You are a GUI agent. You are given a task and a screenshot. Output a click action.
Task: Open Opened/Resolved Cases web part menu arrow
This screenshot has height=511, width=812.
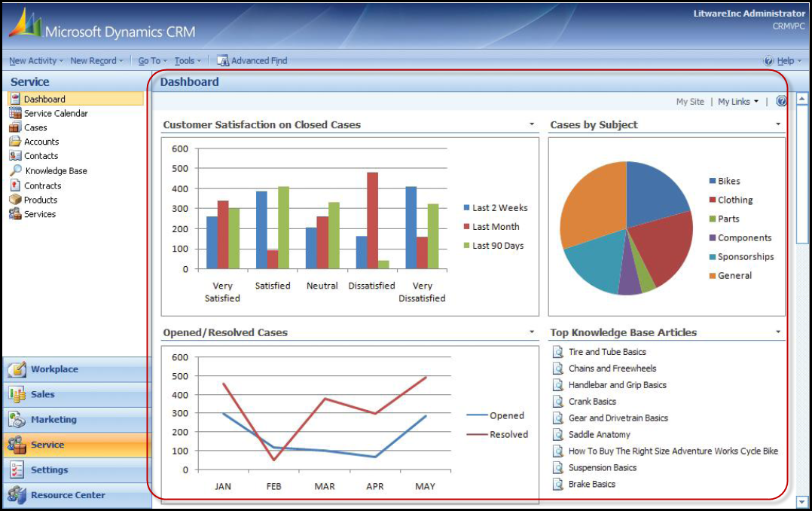click(x=532, y=332)
